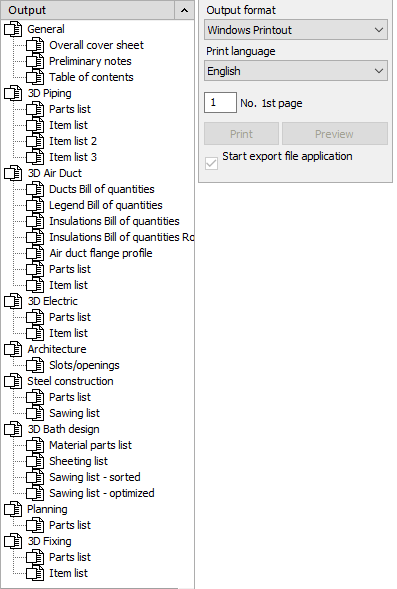Select Parts list under 3D Air Duct
The image size is (397, 589).
click(x=70, y=269)
